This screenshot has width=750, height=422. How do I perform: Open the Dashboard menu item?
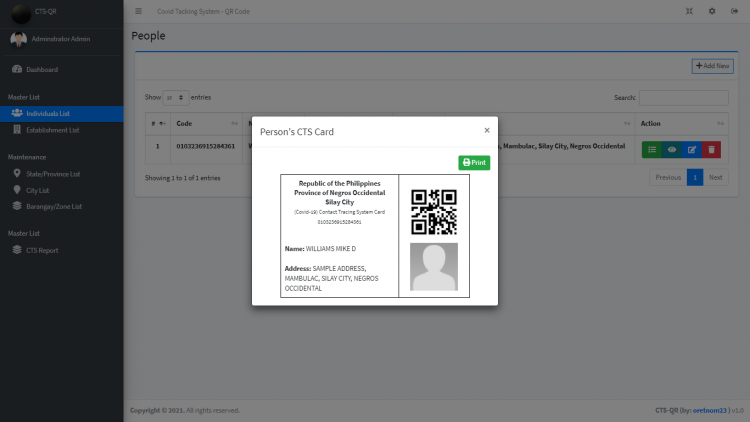[x=62, y=69]
